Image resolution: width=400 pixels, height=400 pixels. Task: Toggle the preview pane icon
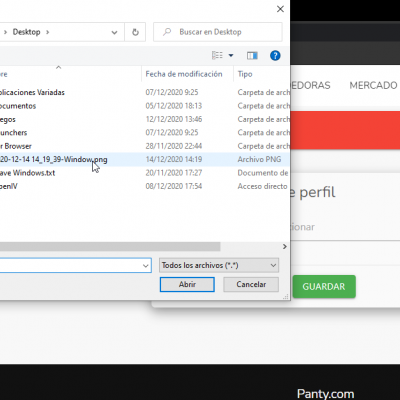click(252, 55)
